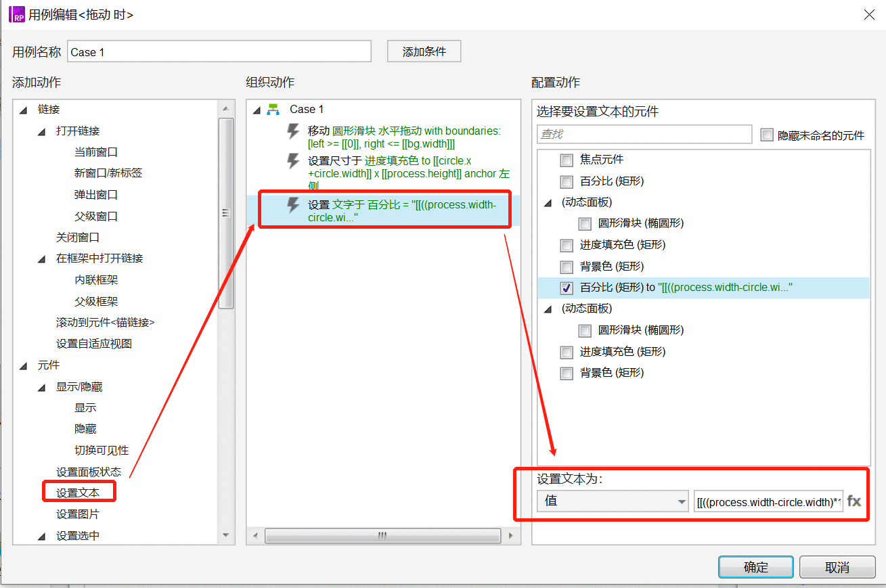This screenshot has height=588, width=886.
Task: Select the 父级窗口 action
Action: click(95, 217)
